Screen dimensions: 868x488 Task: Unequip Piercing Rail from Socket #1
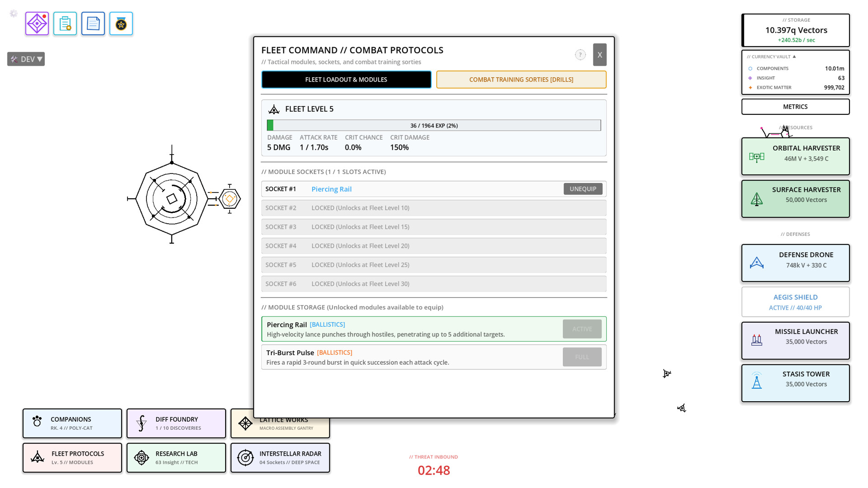[x=583, y=189]
